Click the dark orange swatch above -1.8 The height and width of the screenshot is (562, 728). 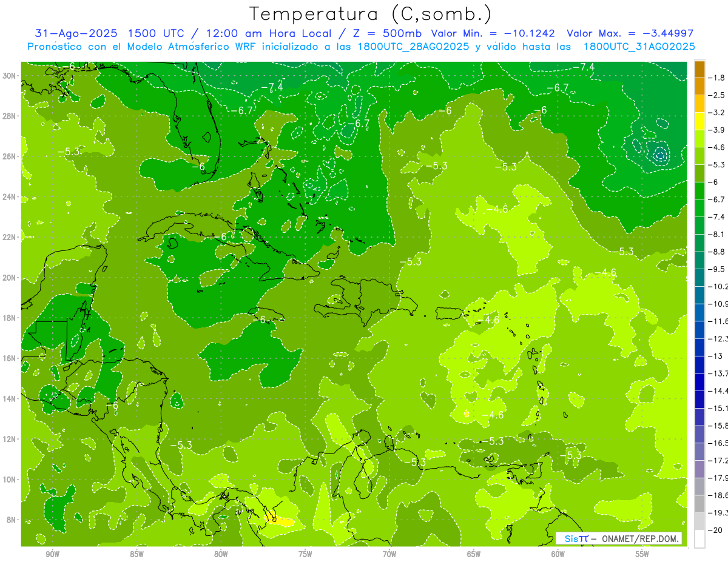click(x=699, y=69)
